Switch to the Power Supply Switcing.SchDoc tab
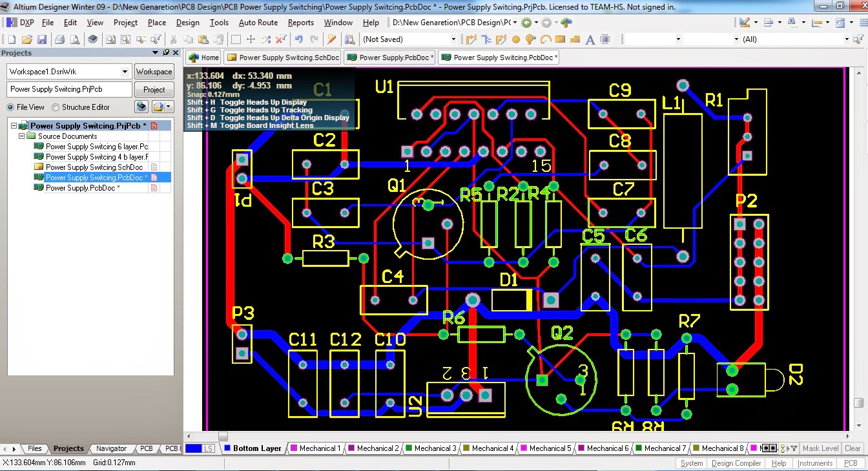Screen dimensions: 868x471 [283, 58]
